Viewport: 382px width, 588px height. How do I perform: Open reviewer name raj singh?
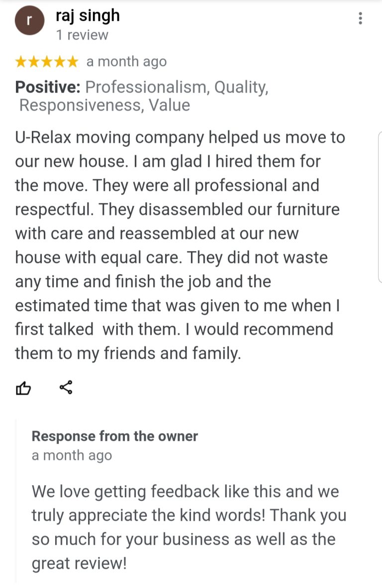88,16
